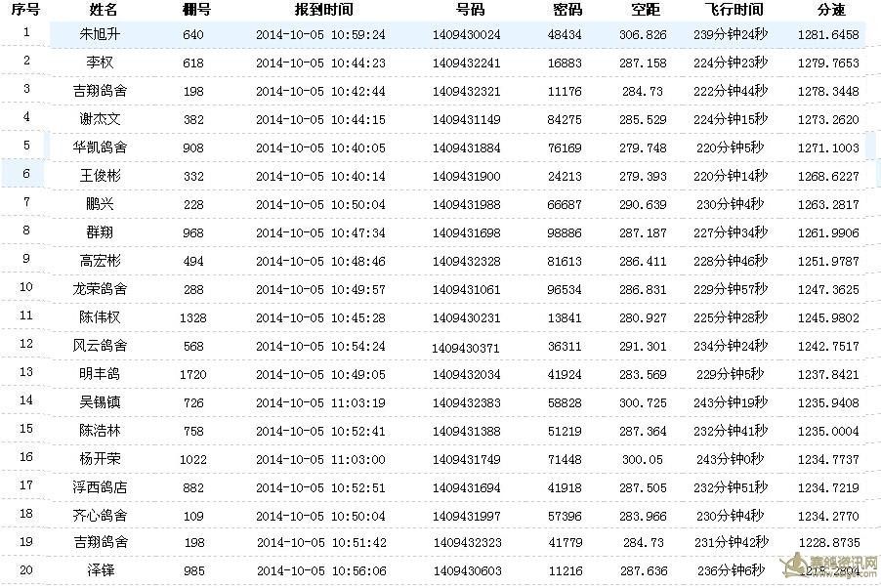Click the 密码 column header
This screenshot has height=588, width=881.
pyautogui.click(x=566, y=10)
